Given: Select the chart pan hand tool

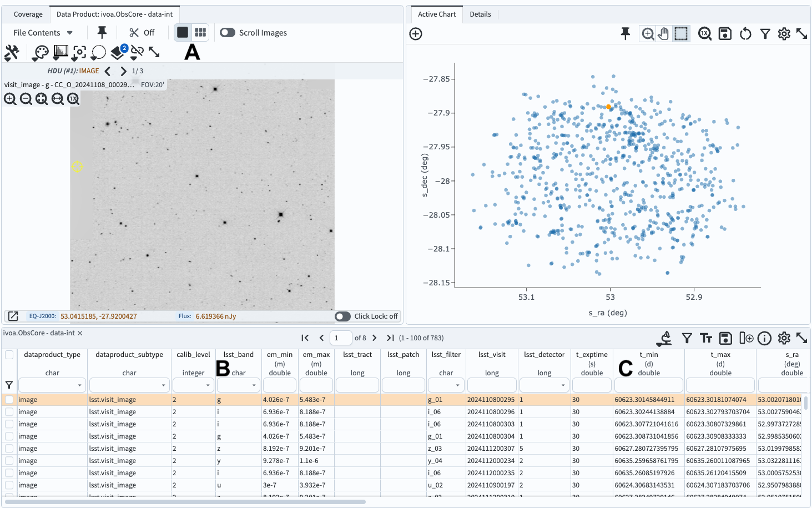Looking at the screenshot, I should pyautogui.click(x=664, y=33).
